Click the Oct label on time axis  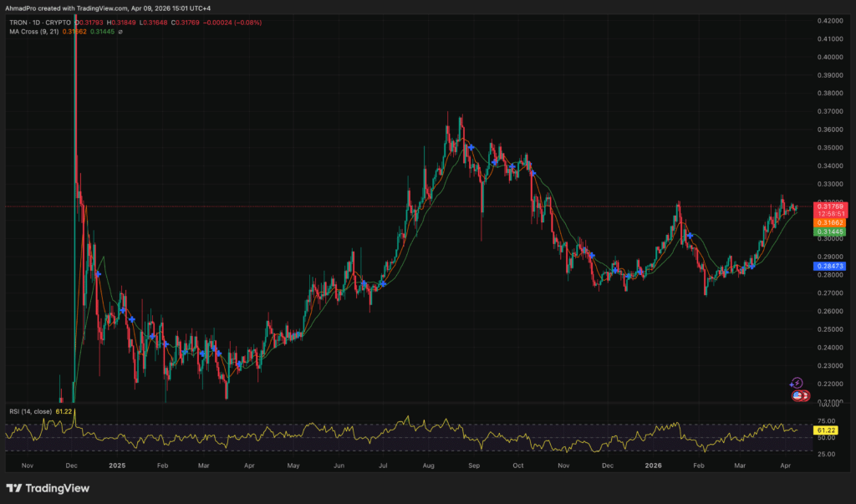(x=518, y=466)
